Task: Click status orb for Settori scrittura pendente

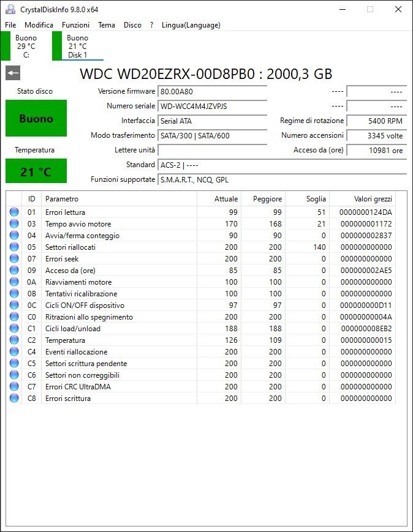Action: coord(14,363)
